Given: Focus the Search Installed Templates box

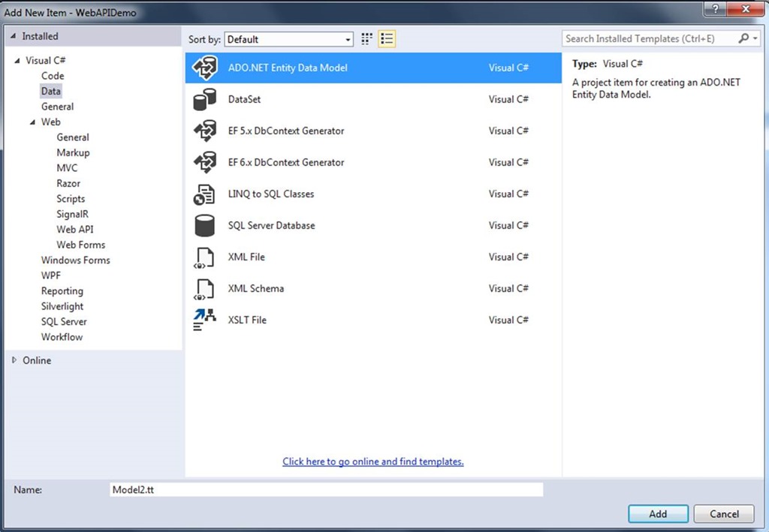Looking at the screenshot, I should coord(661,38).
